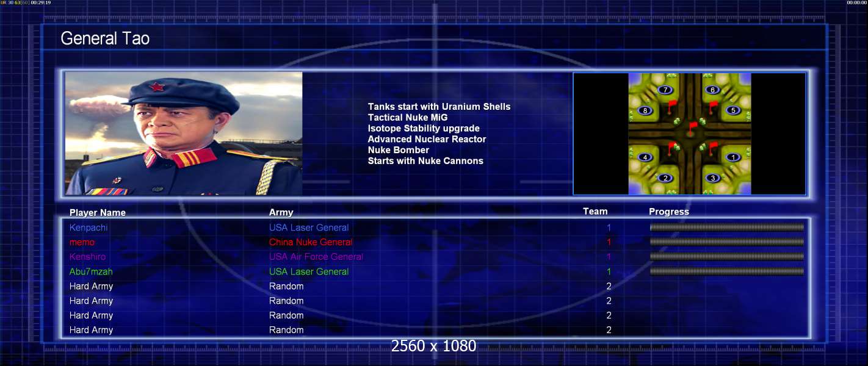
Task: Click Abu7mzah's loading progress bar
Action: coord(726,271)
